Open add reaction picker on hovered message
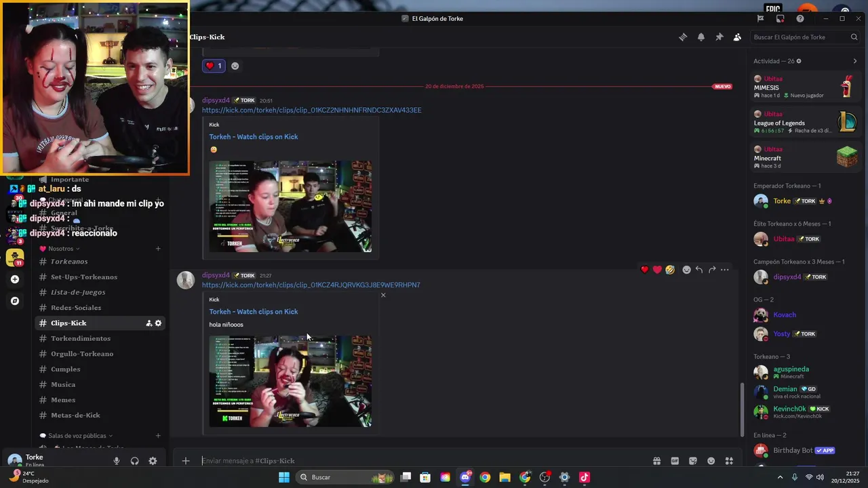This screenshot has height=488, width=868. click(x=686, y=270)
